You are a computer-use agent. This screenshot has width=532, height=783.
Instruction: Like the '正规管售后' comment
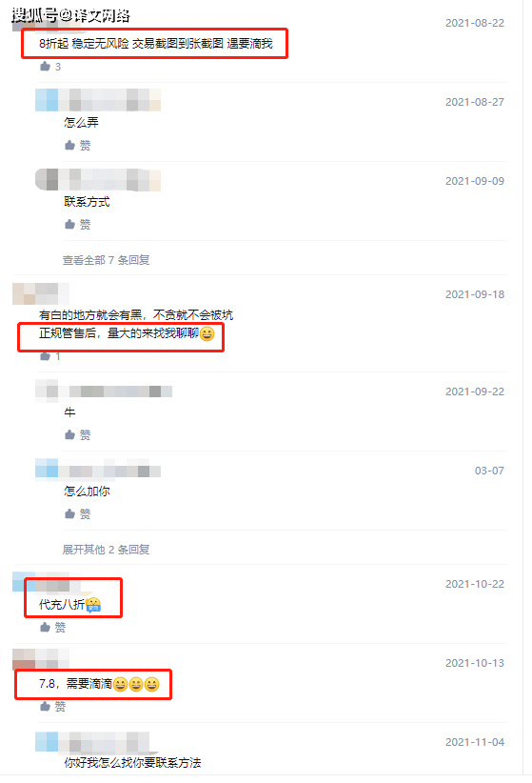[49, 356]
